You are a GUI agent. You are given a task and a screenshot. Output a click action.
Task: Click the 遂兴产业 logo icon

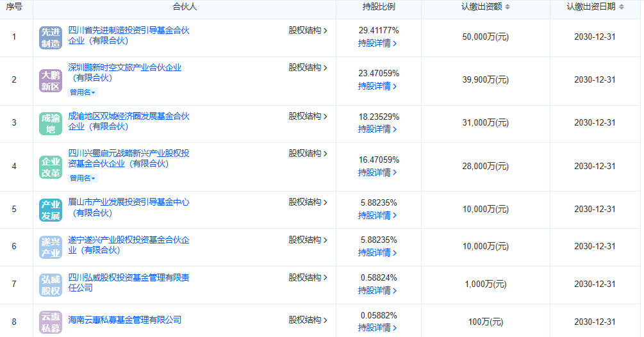click(51, 247)
